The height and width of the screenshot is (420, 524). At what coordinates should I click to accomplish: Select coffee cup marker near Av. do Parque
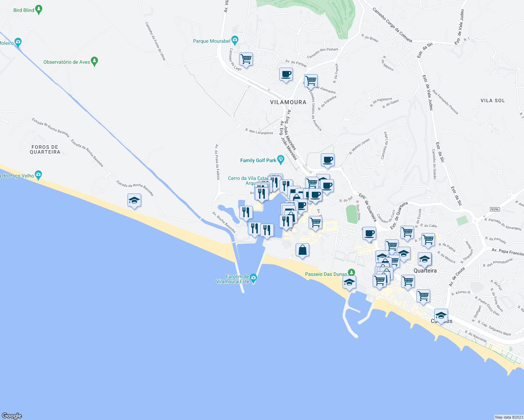286,75
